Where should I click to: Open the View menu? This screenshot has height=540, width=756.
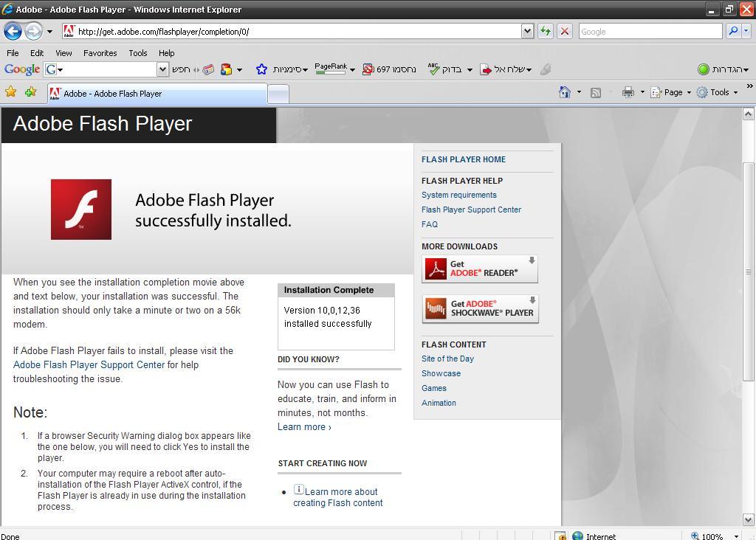click(x=63, y=53)
